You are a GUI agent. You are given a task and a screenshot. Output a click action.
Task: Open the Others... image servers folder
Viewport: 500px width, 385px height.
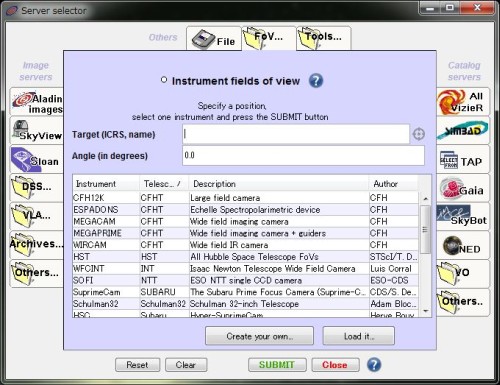pyautogui.click(x=37, y=274)
